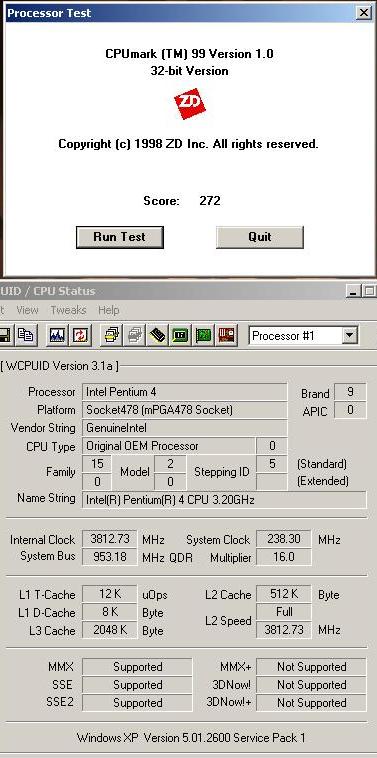Viewport: 377px width, 758px height.
Task: Click the green expansion card icon
Action: (203, 335)
